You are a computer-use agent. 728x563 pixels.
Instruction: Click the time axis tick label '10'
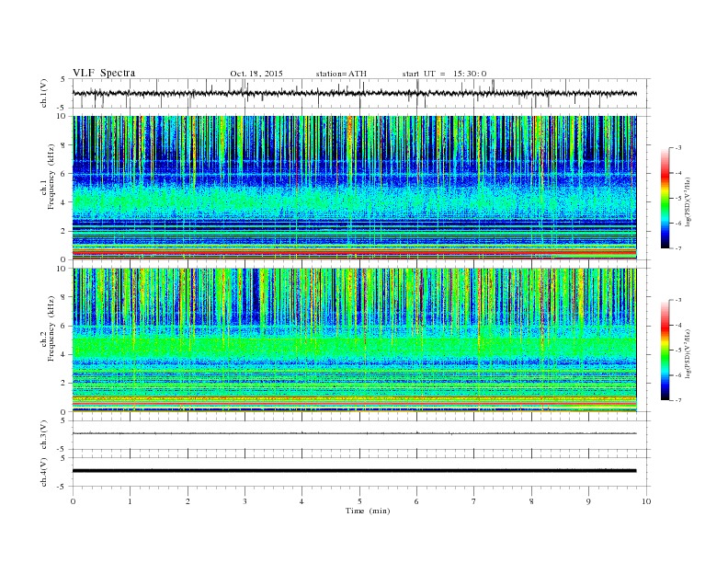(646, 501)
